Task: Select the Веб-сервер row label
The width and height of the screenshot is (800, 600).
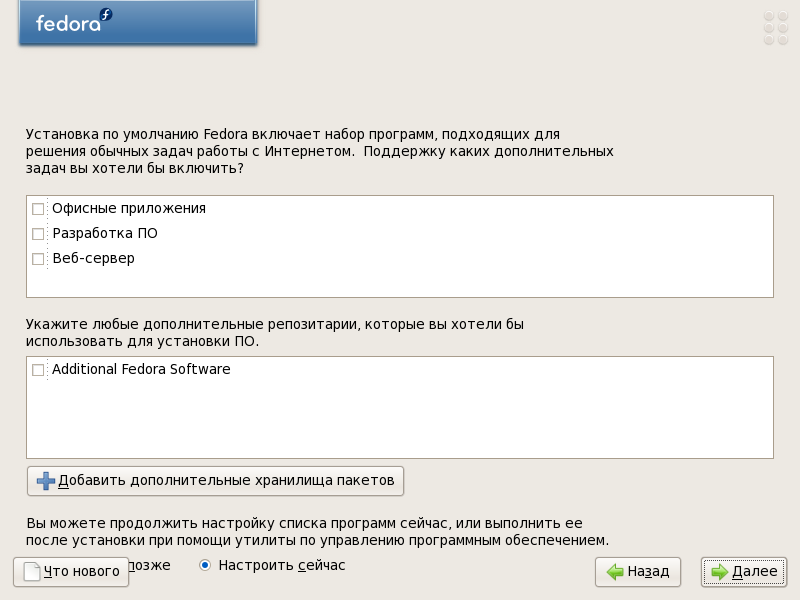Action: [x=93, y=258]
